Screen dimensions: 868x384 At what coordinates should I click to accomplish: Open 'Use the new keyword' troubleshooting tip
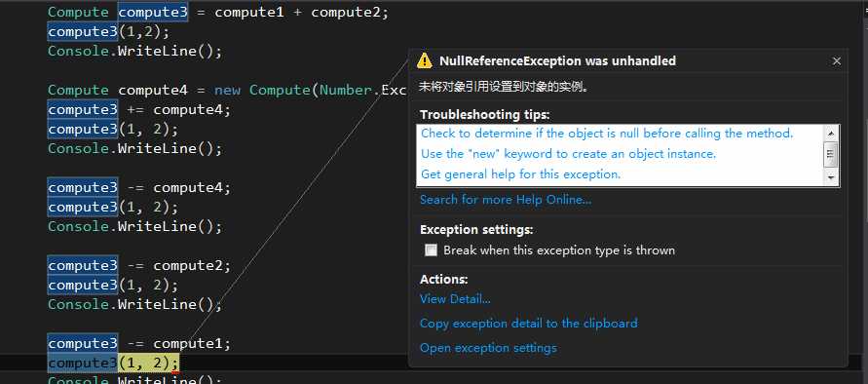[x=569, y=154]
